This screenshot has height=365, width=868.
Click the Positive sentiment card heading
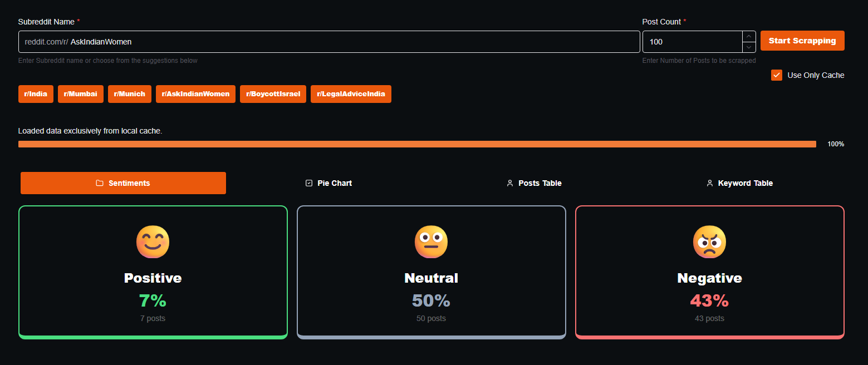point(153,278)
